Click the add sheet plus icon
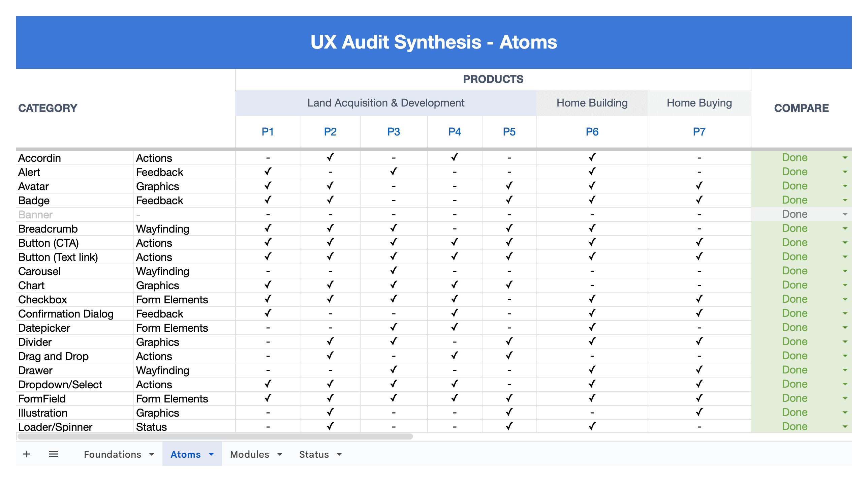Image resolution: width=868 pixels, height=482 pixels. click(x=27, y=454)
